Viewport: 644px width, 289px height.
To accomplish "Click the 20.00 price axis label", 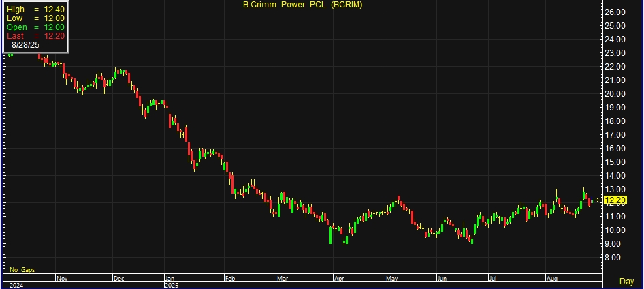I will [615, 94].
